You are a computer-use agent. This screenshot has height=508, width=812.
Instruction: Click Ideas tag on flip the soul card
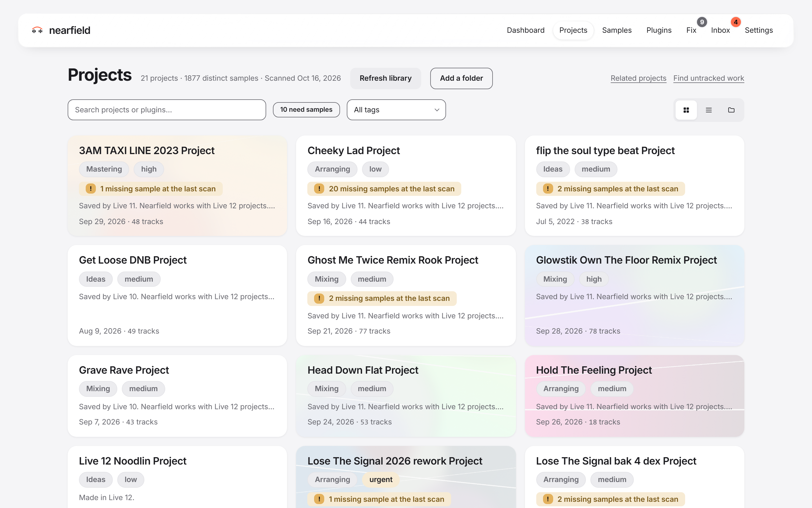[553, 169]
